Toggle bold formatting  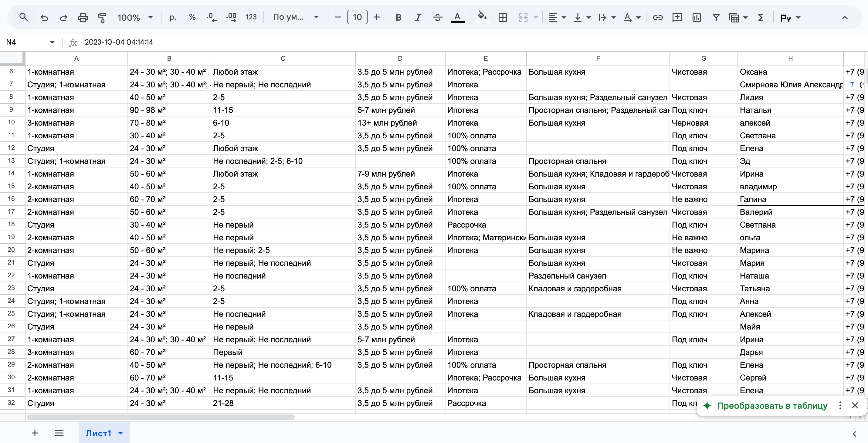click(398, 17)
